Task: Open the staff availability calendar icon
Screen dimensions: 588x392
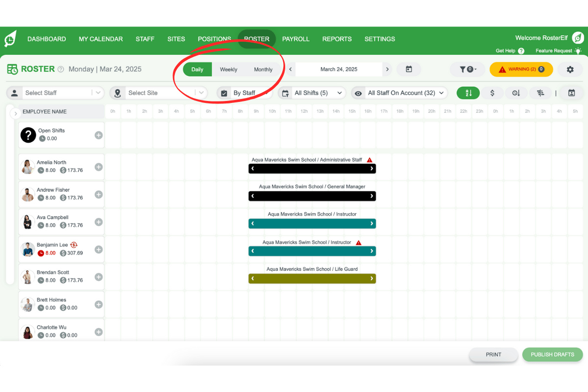Action: coord(572,93)
